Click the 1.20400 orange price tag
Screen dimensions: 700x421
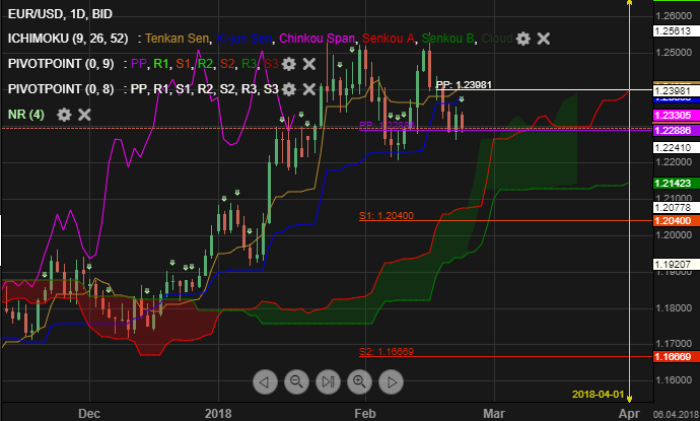click(675, 221)
